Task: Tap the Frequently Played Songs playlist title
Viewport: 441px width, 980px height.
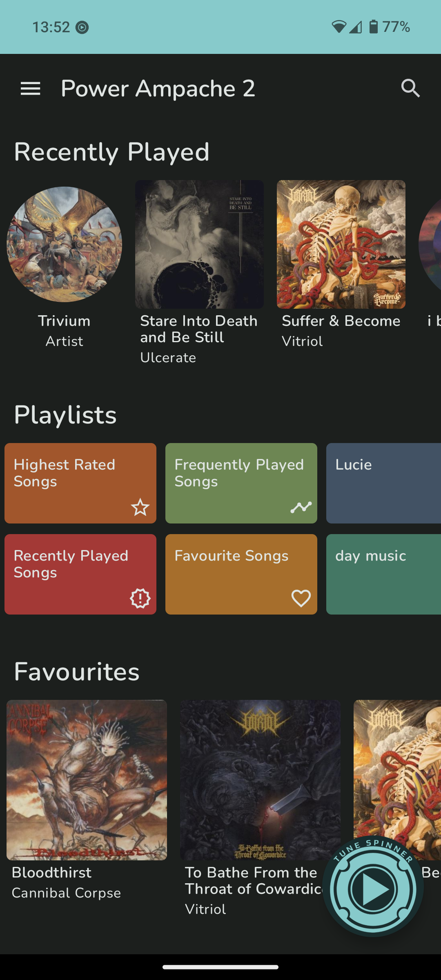Action: (239, 473)
